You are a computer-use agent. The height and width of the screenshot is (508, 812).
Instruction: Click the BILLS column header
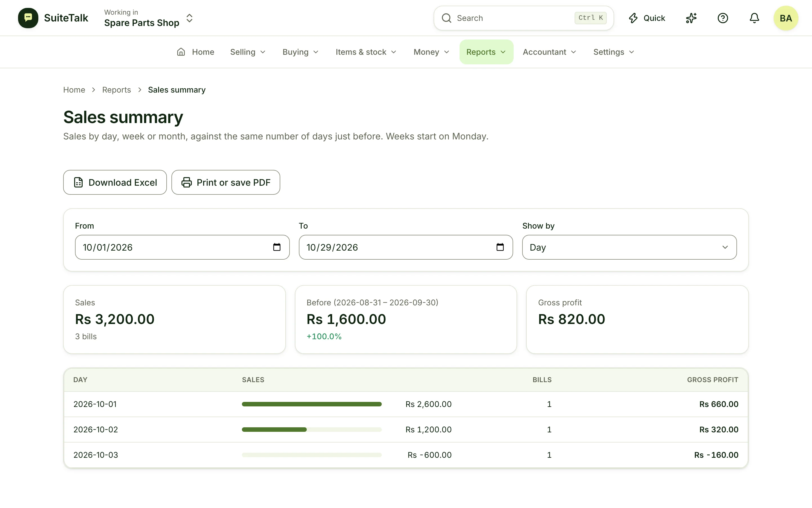coord(542,380)
